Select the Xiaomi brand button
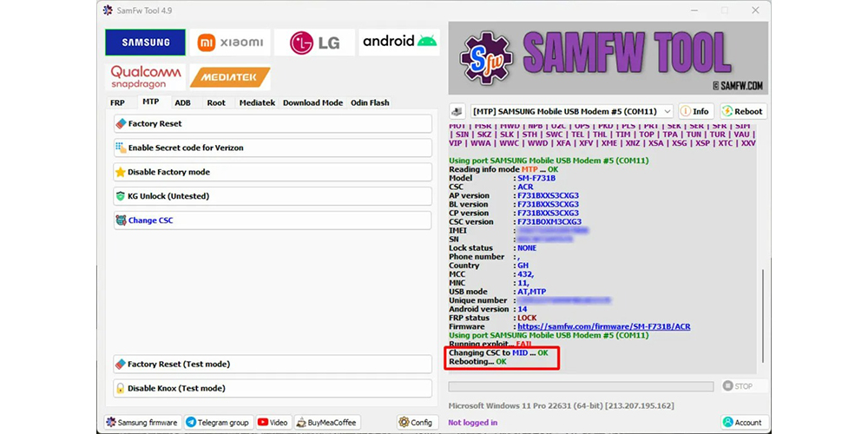The image size is (868, 434). click(230, 43)
